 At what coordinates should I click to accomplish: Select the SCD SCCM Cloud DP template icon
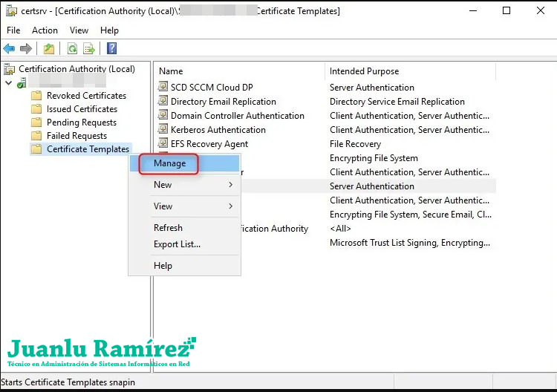pyautogui.click(x=164, y=88)
